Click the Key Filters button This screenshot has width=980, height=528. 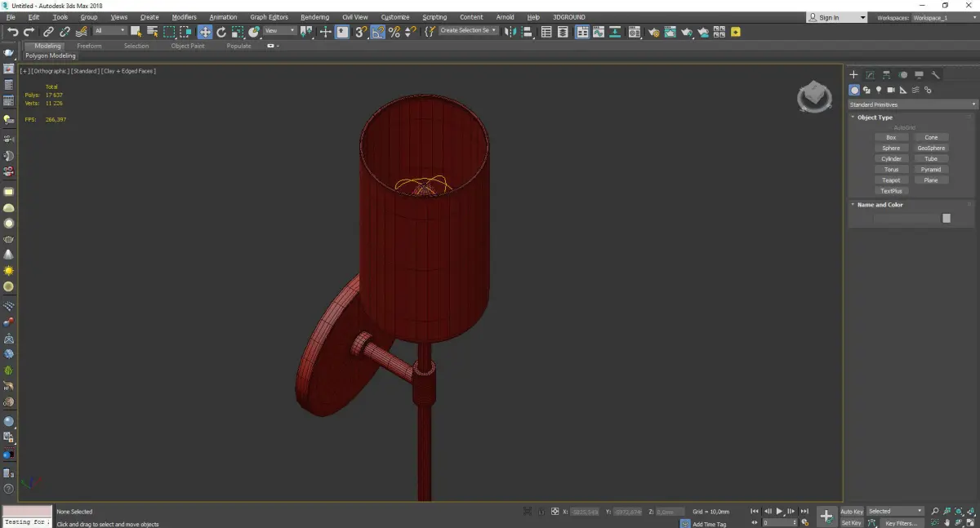(901, 523)
